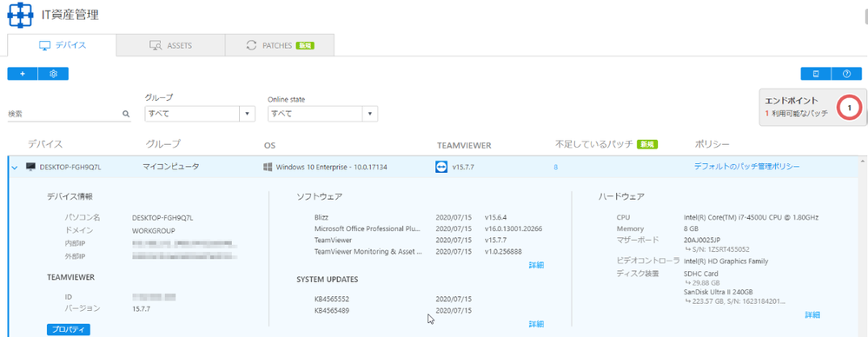Open the グループ dropdown
Image resolution: width=868 pixels, height=337 pixels.
(x=200, y=114)
